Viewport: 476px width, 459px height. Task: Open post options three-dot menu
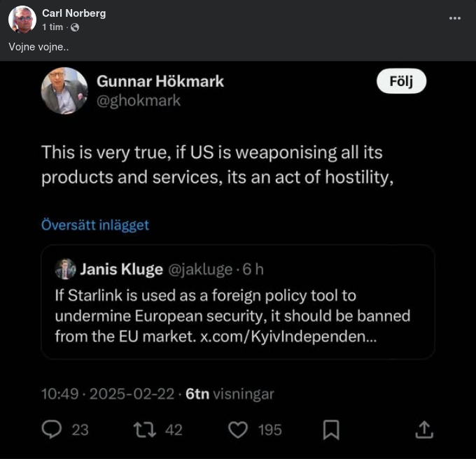[x=455, y=18]
